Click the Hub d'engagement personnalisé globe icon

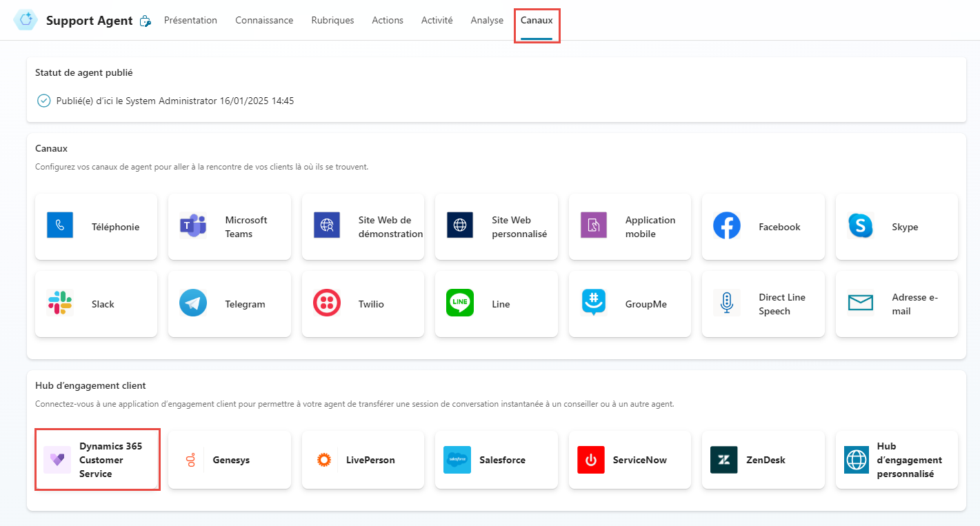[857, 460]
